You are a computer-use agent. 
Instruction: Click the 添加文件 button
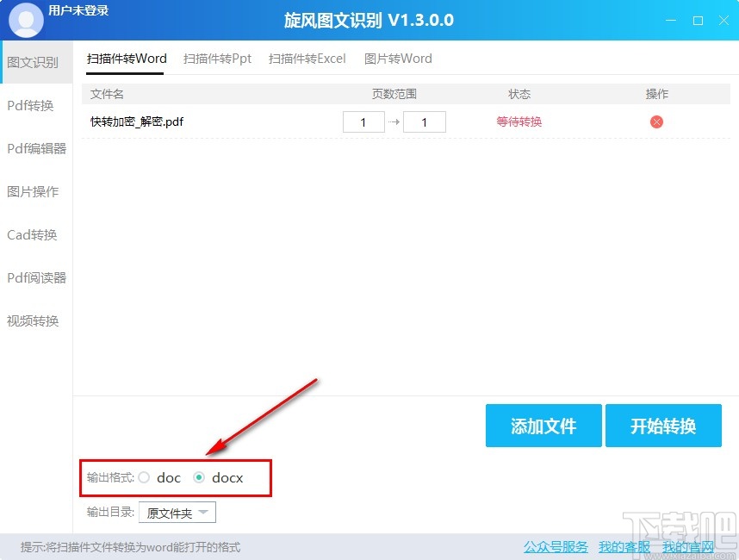(543, 426)
